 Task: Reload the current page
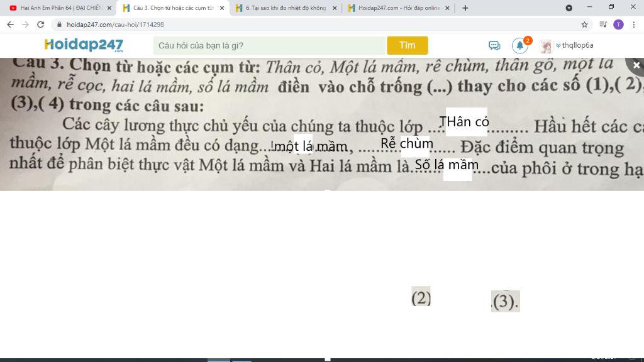pyautogui.click(x=40, y=25)
